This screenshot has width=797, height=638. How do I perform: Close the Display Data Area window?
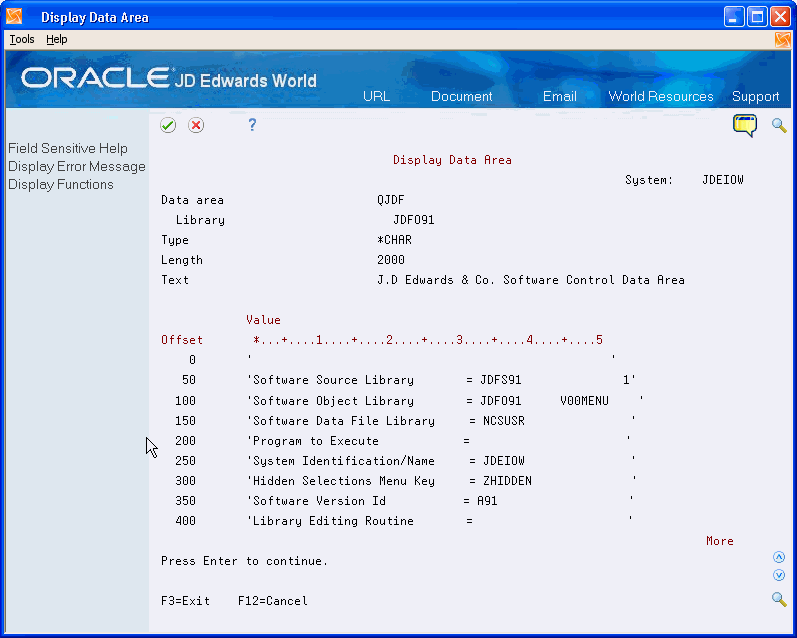[780, 17]
